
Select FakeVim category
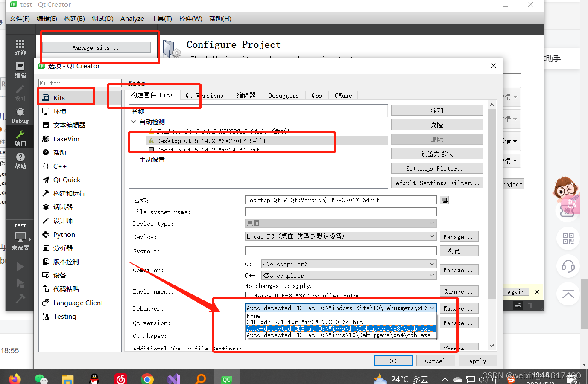point(80,139)
